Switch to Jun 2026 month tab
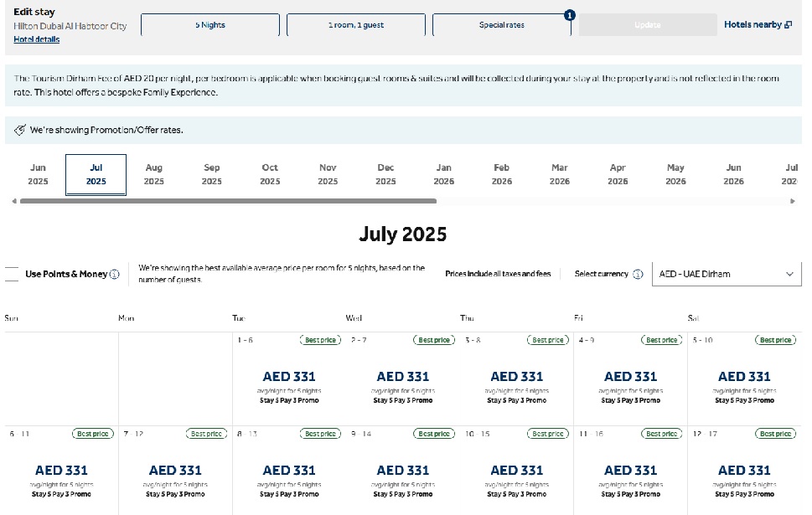 point(734,174)
